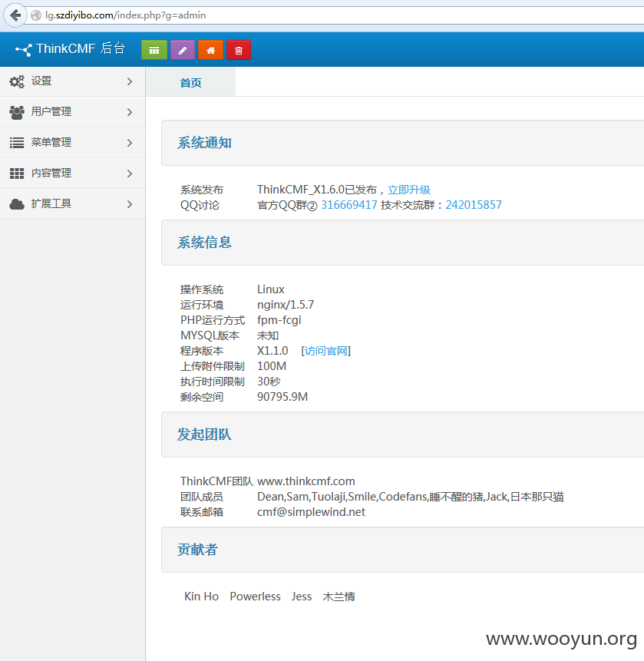Expand the 内容管理 chevron arrow
This screenshot has width=644, height=661.
tap(130, 174)
